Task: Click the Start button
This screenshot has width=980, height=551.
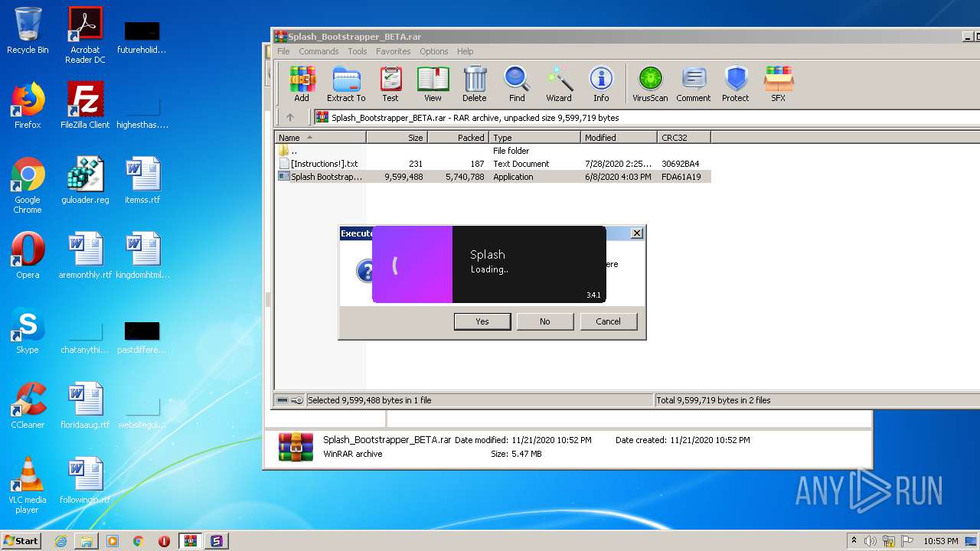Action: (x=21, y=541)
